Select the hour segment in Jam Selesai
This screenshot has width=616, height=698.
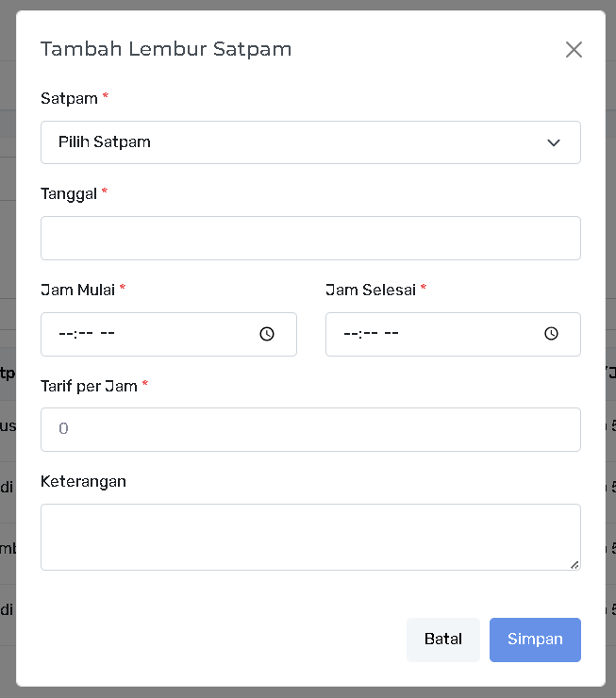click(x=350, y=334)
